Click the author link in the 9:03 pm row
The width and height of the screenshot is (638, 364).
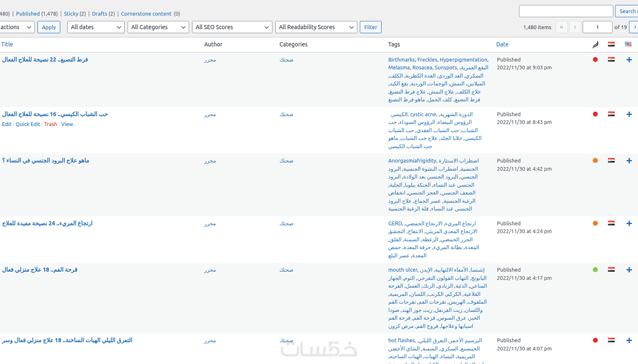[x=210, y=60]
